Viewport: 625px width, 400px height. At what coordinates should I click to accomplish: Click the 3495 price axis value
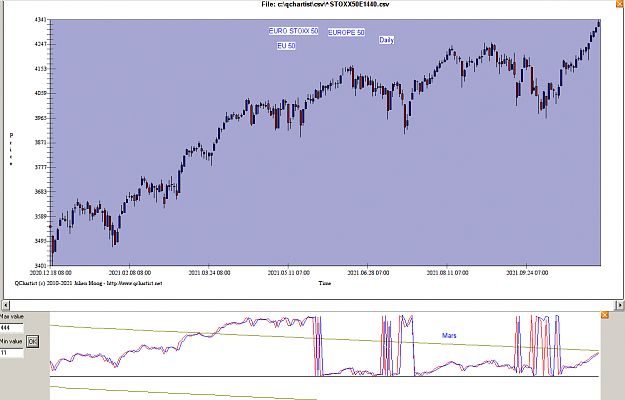pyautogui.click(x=41, y=241)
